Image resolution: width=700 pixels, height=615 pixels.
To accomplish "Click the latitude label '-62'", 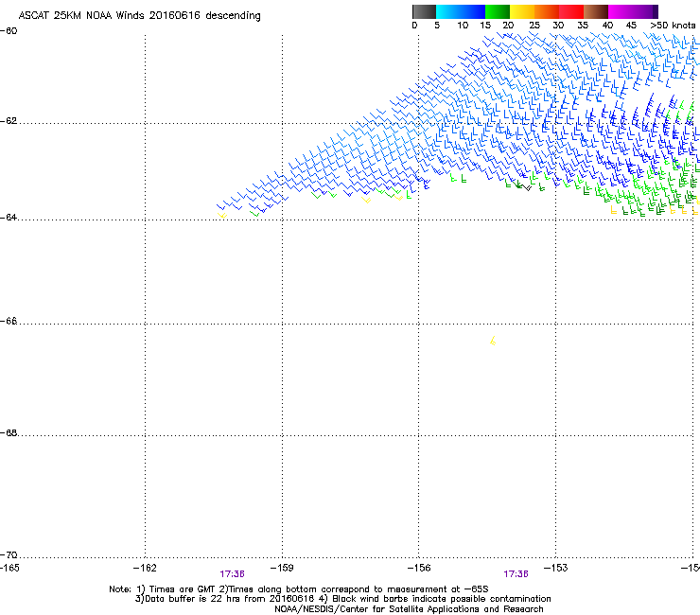I will click(x=9, y=121).
